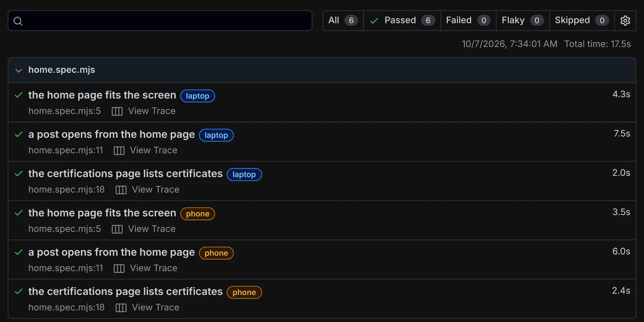
Task: Click laptop tag on home page fits test
Action: pos(198,96)
